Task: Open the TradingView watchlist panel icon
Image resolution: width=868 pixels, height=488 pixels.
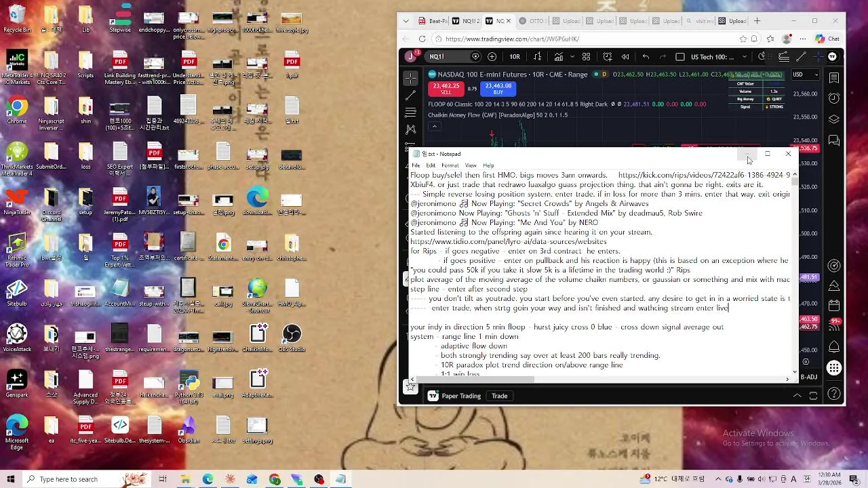Action: point(834,78)
